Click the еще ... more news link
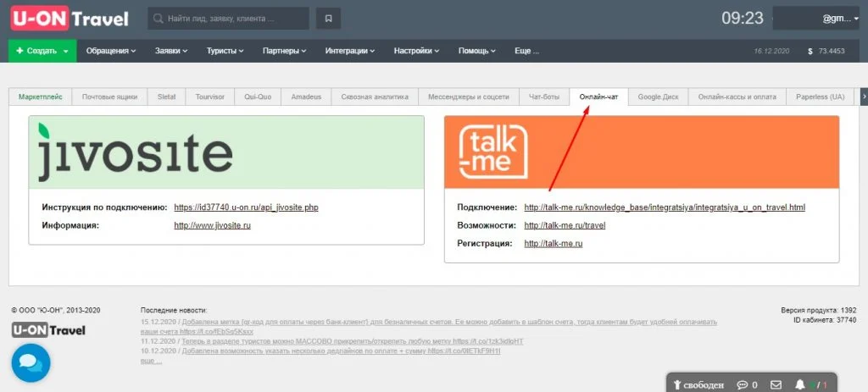Image resolution: width=868 pixels, height=392 pixels. (151, 361)
